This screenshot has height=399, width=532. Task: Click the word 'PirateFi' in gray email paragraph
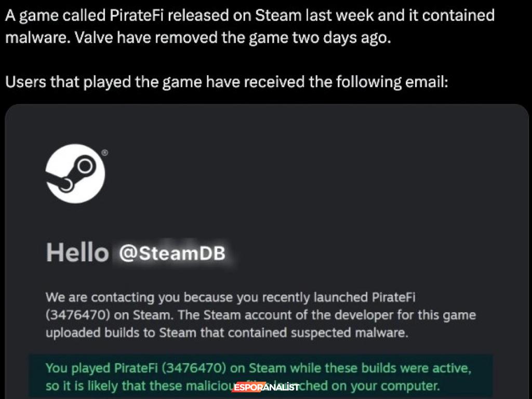[x=394, y=297]
